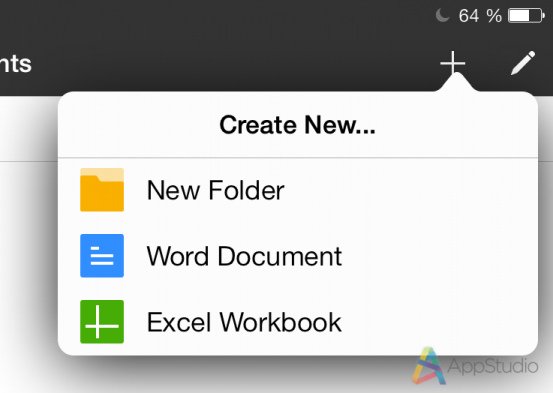Click the blue Word document icon
The height and width of the screenshot is (393, 553).
(102, 256)
